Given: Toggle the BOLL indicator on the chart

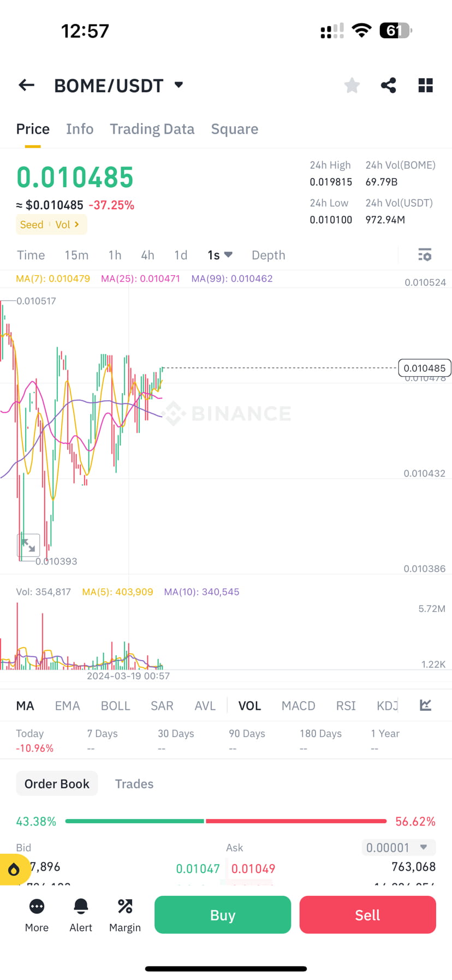Looking at the screenshot, I should pos(115,705).
